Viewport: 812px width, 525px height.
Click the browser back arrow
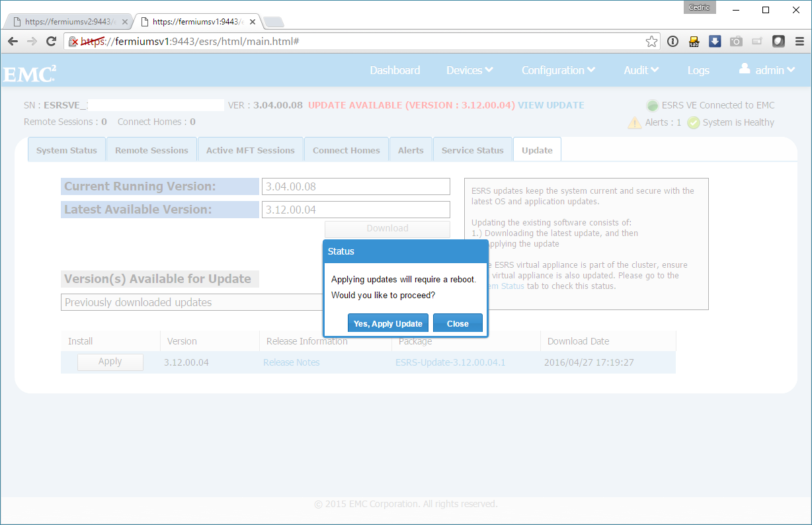(13, 42)
